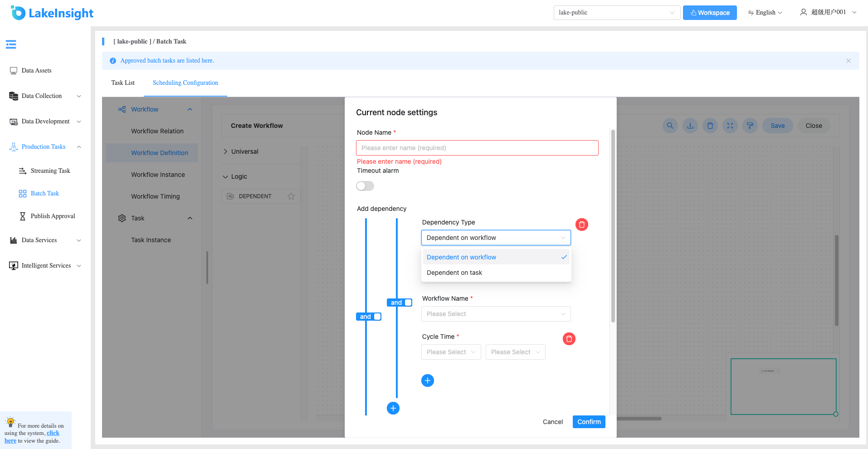This screenshot has height=449, width=868.
Task: Delete the dependency type block with red trash icon
Action: (x=582, y=224)
